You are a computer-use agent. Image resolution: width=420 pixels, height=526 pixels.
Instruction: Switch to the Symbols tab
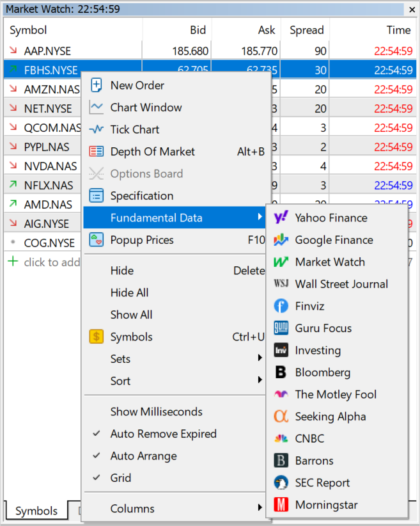[36, 511]
